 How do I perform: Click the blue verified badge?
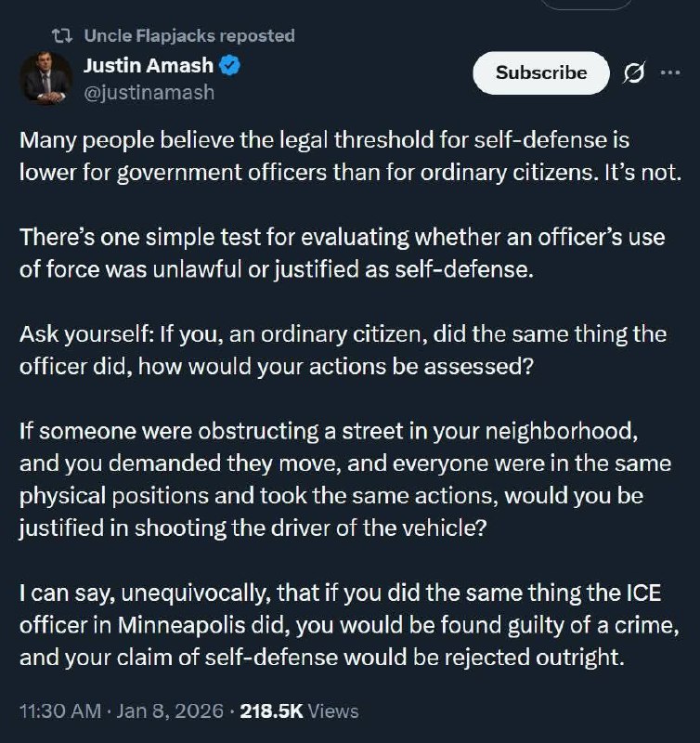pos(231,66)
